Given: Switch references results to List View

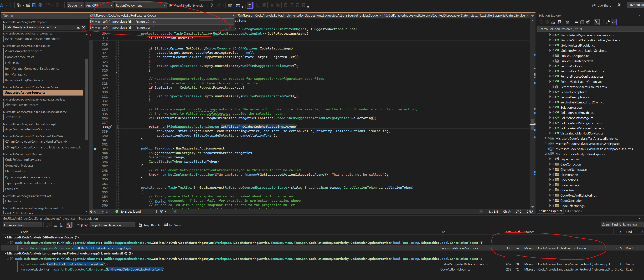Looking at the screenshot, I should coord(172,225).
